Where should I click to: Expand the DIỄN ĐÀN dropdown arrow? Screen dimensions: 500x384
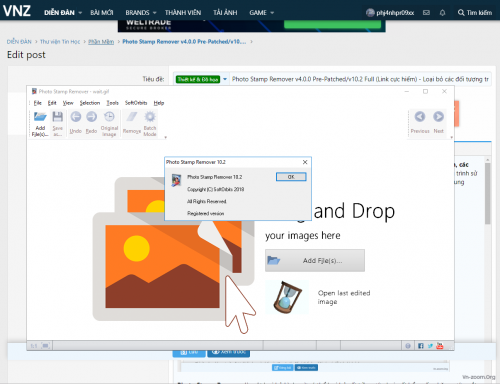[80, 13]
